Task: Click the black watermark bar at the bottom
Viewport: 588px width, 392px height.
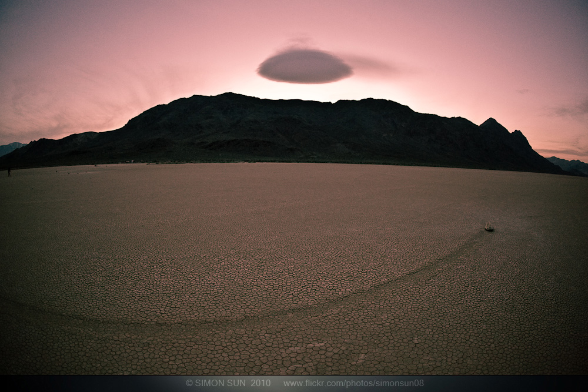Action: (88, 383)
